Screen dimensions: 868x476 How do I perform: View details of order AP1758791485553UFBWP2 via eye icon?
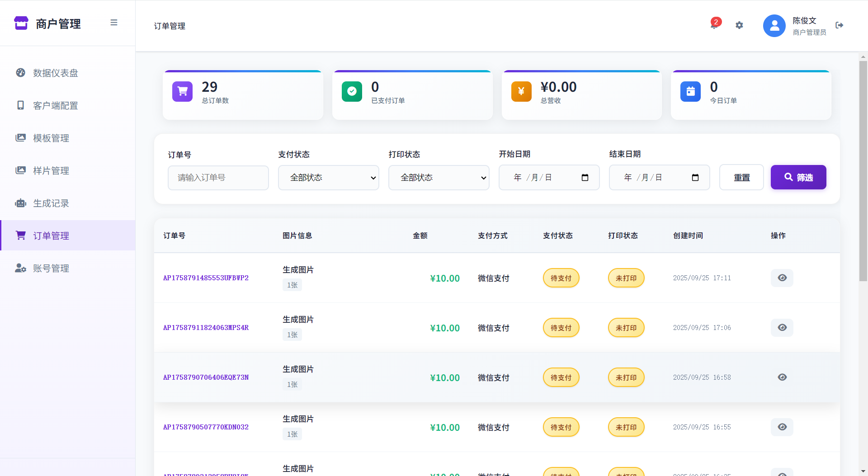pos(782,278)
